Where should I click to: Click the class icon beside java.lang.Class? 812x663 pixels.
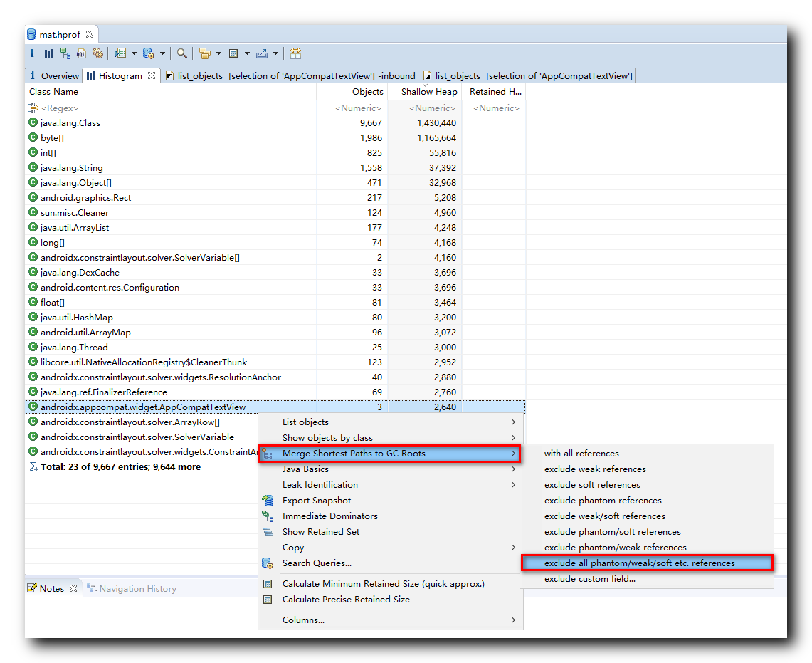click(x=33, y=122)
